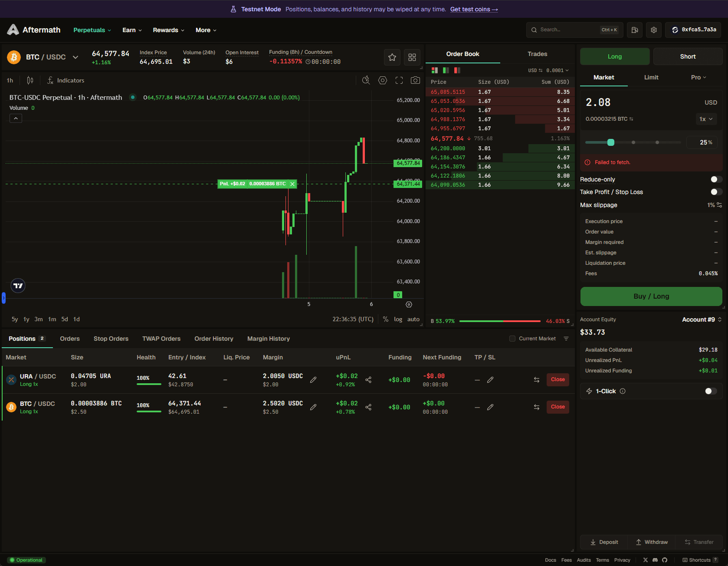Open Rewards dropdown menu

(168, 30)
